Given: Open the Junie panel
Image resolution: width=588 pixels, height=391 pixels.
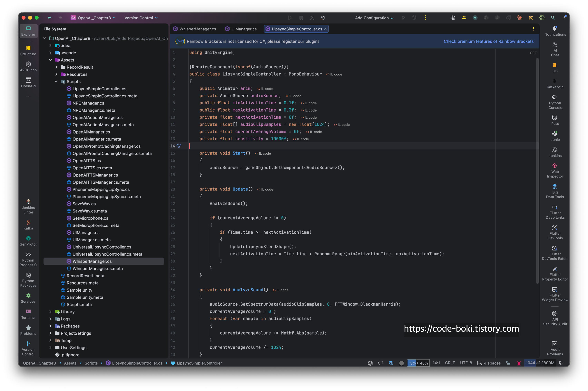Looking at the screenshot, I should pyautogui.click(x=555, y=136).
